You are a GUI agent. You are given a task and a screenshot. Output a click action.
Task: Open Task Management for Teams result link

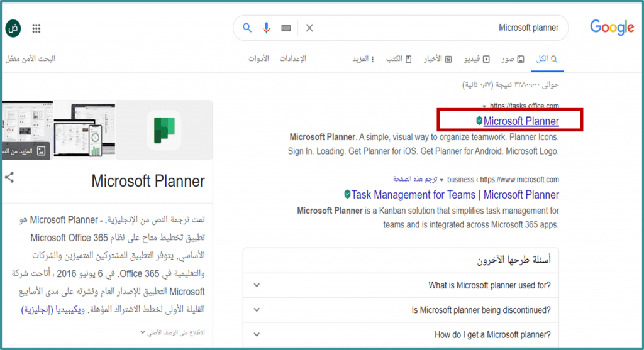[x=455, y=195]
